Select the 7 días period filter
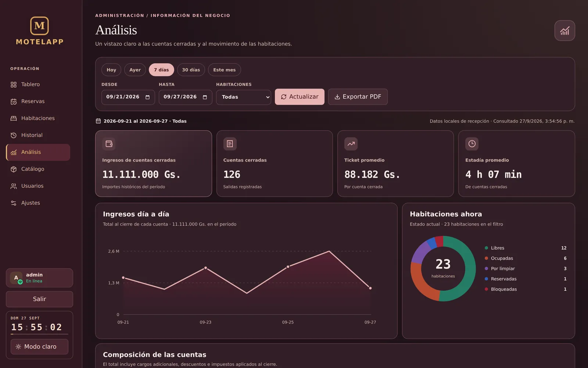The image size is (588, 368). point(161,70)
